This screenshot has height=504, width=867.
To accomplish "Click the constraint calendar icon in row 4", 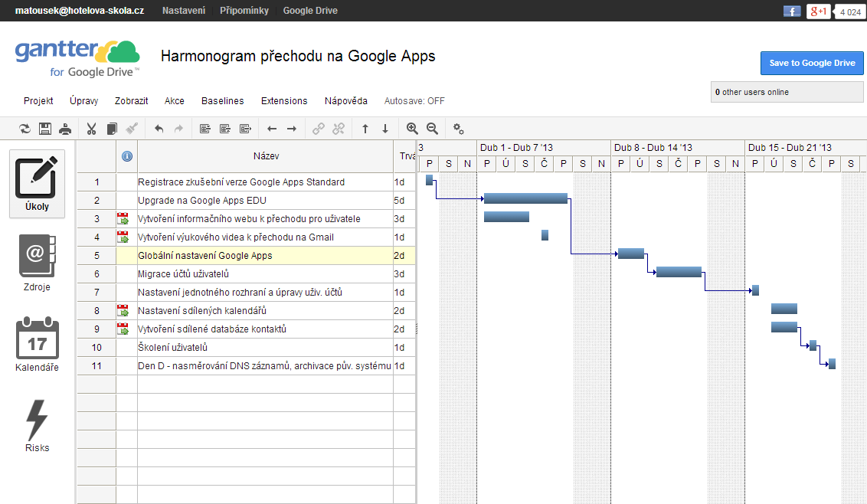I will coord(123,237).
